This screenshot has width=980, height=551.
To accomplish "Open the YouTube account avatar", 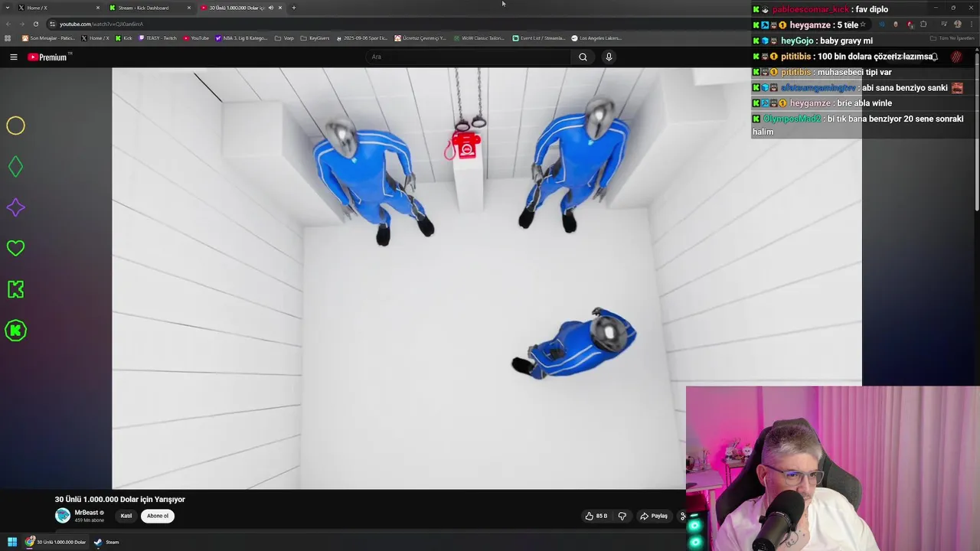I will [x=956, y=57].
